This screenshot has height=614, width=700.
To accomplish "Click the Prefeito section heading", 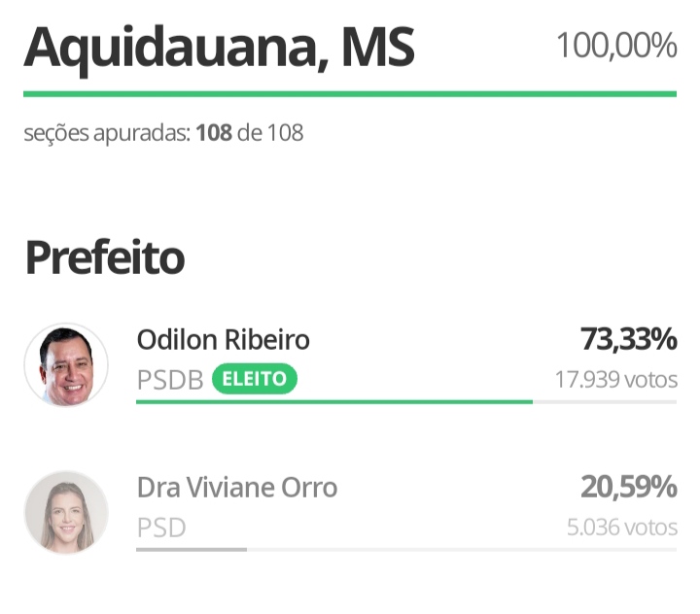I will (104, 258).
